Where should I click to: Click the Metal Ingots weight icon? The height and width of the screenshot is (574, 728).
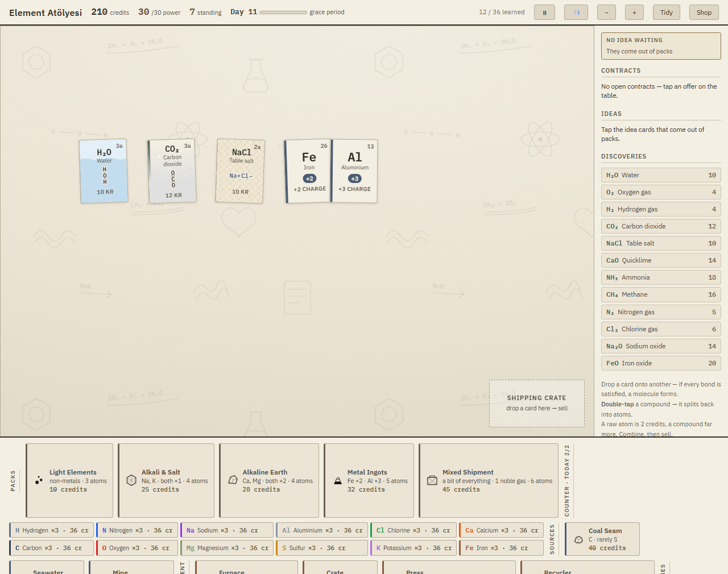click(x=338, y=481)
